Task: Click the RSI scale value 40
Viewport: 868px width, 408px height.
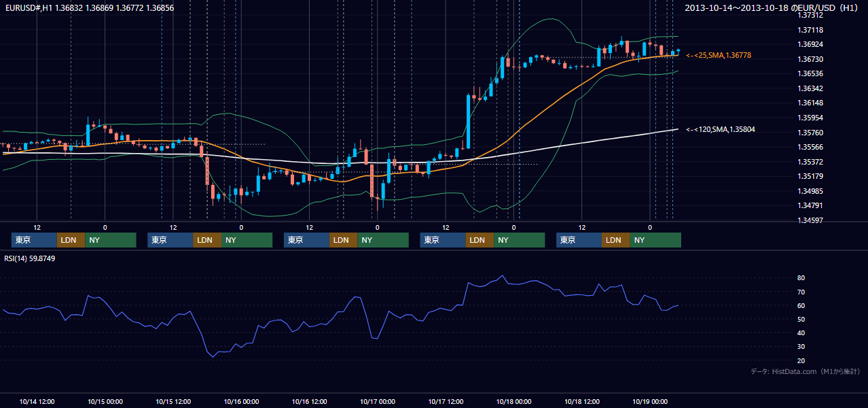Action: point(801,333)
